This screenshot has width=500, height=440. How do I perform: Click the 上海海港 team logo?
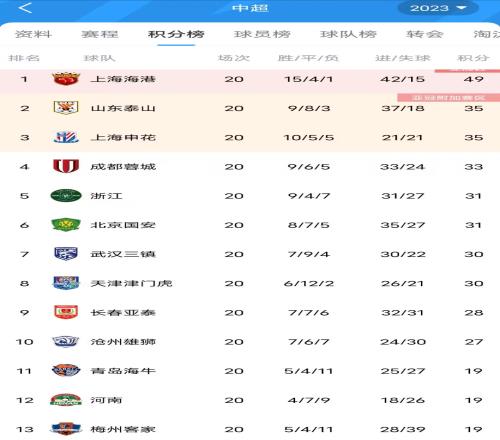66,79
